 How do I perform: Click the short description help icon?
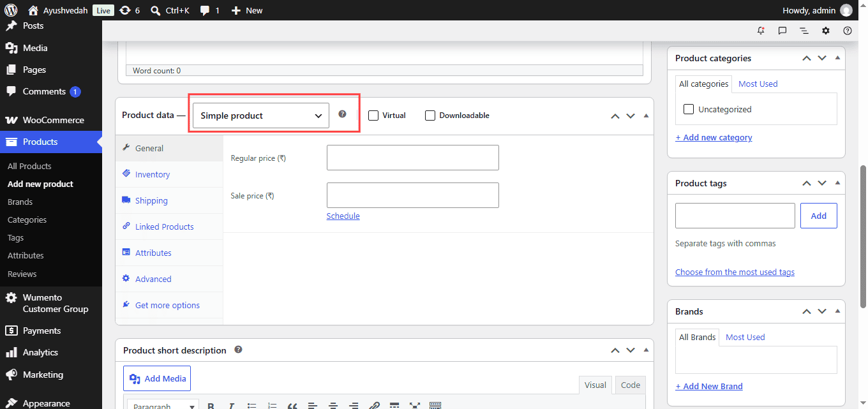coord(238,350)
